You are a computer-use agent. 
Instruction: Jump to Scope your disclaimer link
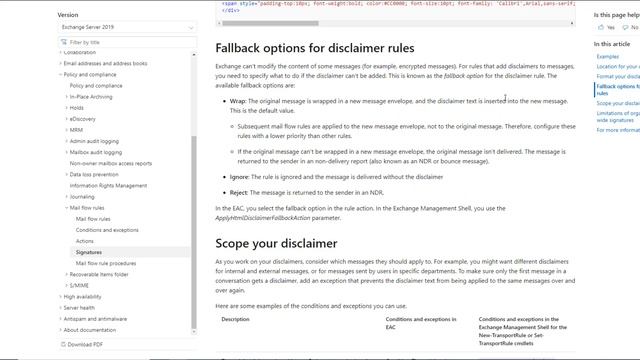click(x=618, y=103)
